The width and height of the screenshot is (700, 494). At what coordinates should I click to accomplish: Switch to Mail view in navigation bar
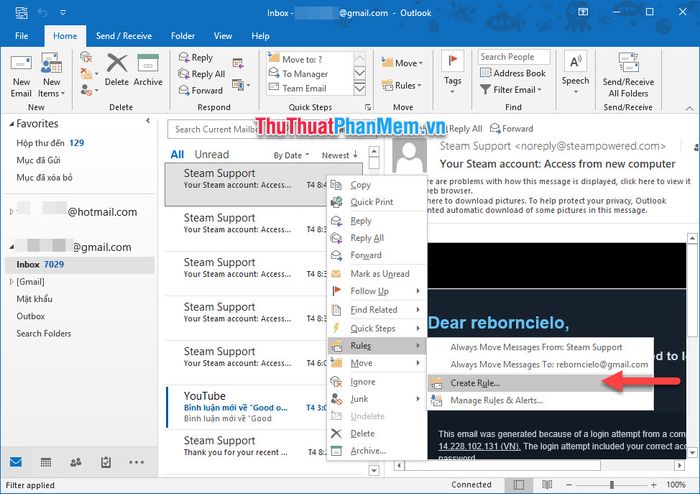point(16,462)
